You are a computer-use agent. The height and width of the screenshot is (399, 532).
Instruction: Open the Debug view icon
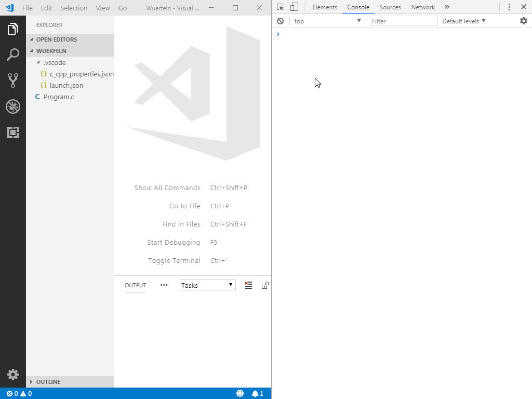12,107
